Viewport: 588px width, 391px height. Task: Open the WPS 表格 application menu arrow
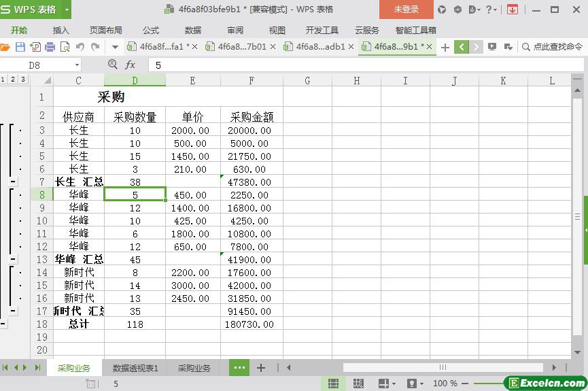[67, 10]
